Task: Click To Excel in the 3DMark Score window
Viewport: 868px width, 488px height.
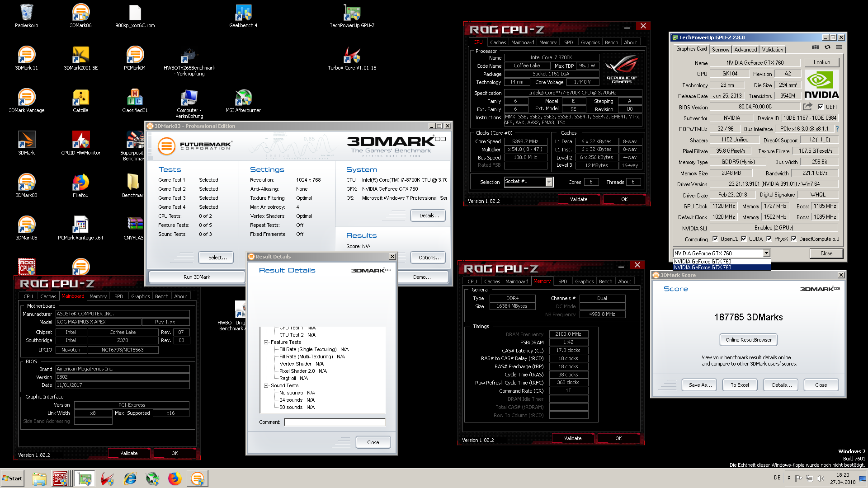Action: [x=740, y=385]
